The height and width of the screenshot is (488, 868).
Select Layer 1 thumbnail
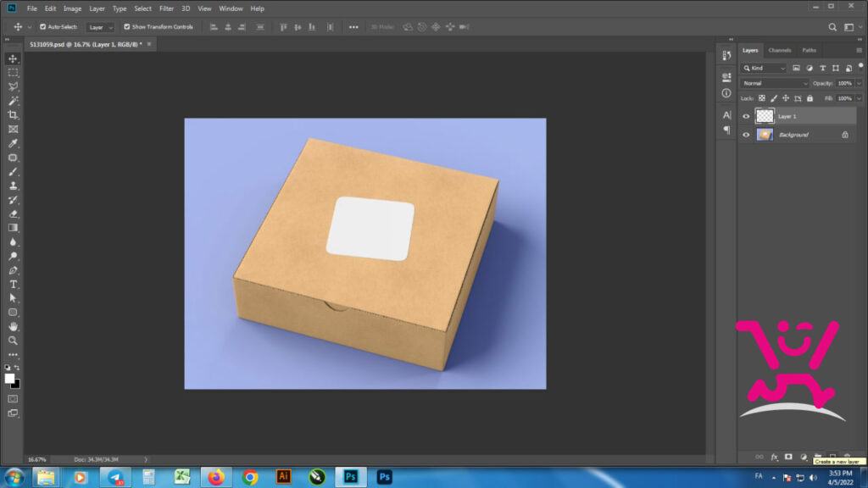point(765,115)
